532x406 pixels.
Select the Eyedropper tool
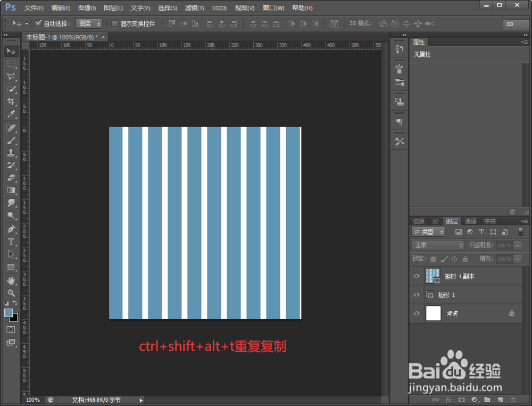(11, 114)
